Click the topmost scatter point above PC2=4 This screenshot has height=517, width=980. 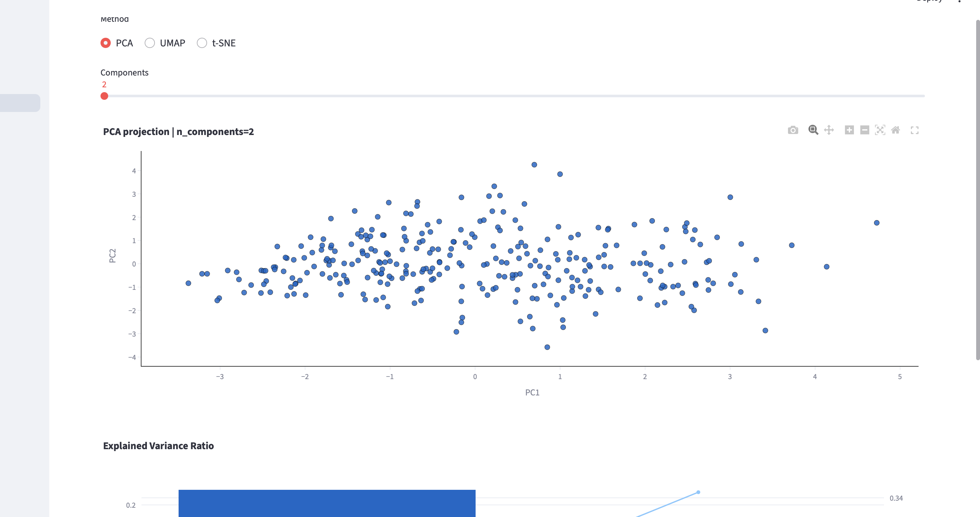tap(534, 165)
